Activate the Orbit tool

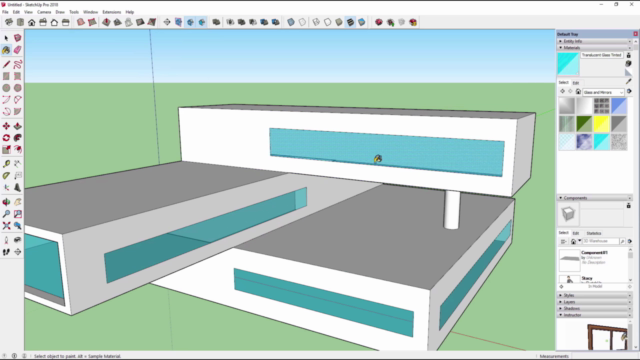(6, 202)
